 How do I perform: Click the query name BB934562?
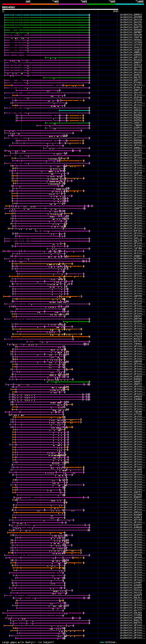(x=9, y=8)
